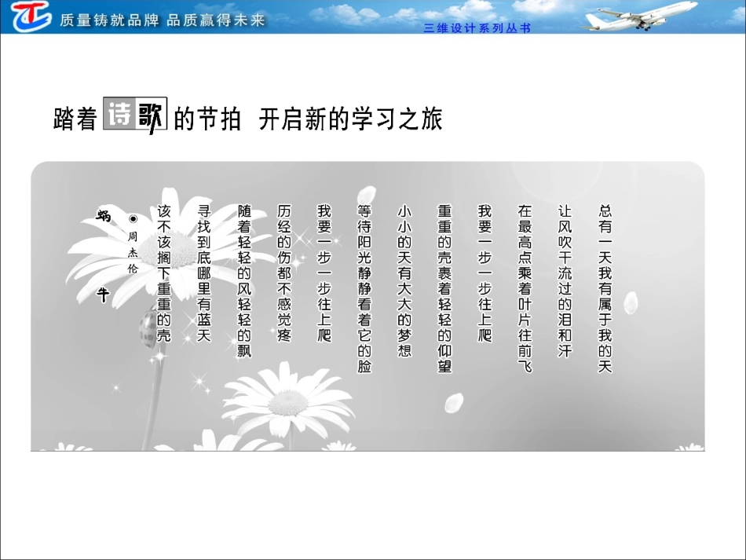The image size is (746, 560).
Task: Click the slogan text 质量铸就品牌 品质赢得未来
Action: (x=163, y=20)
